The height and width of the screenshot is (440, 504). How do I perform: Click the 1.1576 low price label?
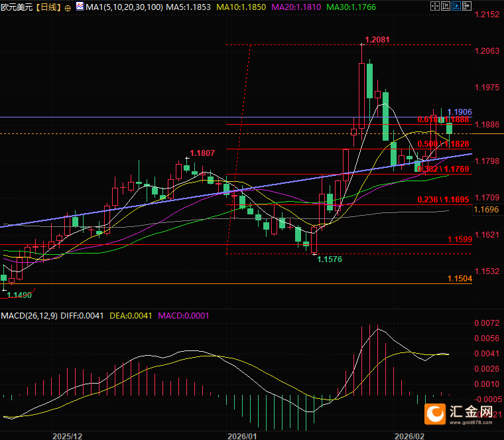click(x=330, y=259)
